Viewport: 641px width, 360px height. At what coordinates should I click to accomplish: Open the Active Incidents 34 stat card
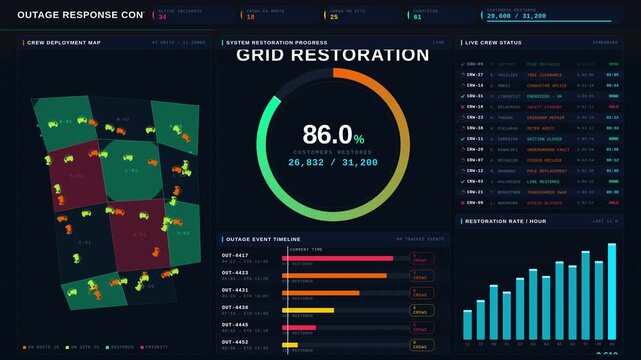click(x=192, y=15)
